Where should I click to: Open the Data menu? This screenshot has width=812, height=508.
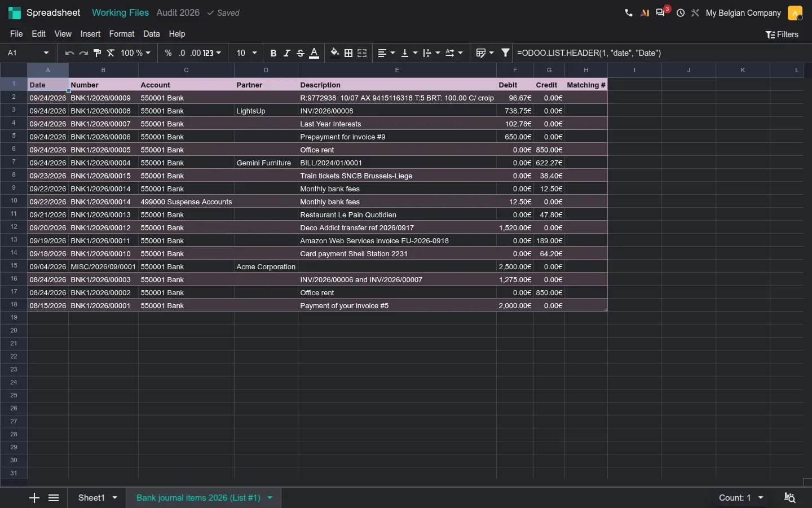point(151,34)
